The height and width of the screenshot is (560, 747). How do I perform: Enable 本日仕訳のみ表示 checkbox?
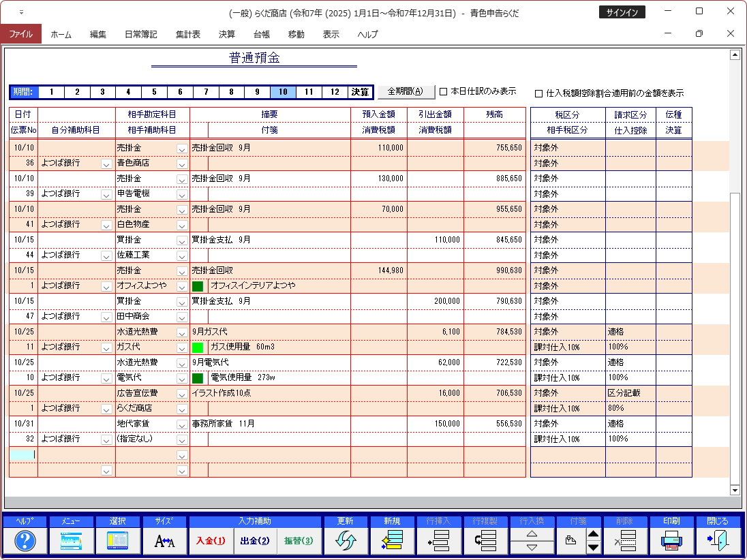pos(443,91)
